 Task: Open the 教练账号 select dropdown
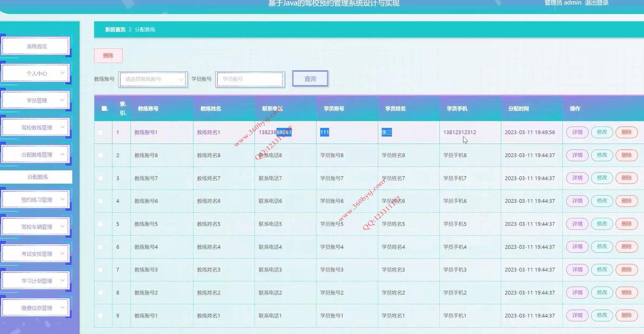point(153,79)
